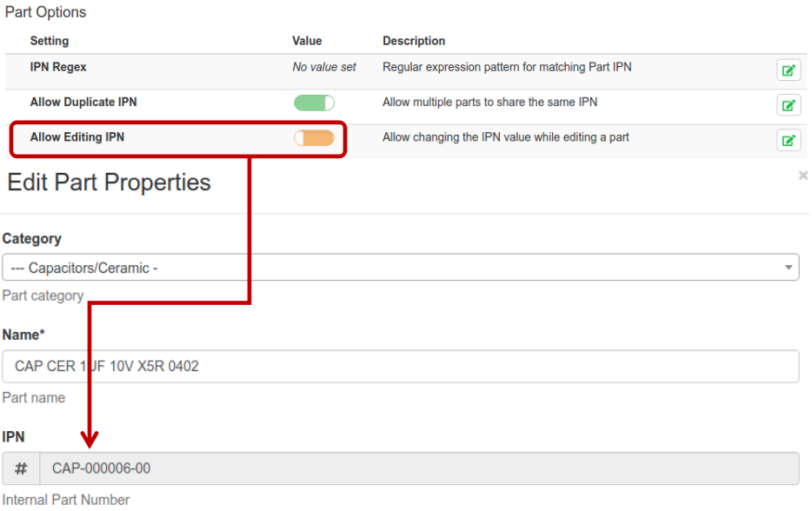
Task: Click the "Internal Part Number" help text
Action: pos(66,500)
